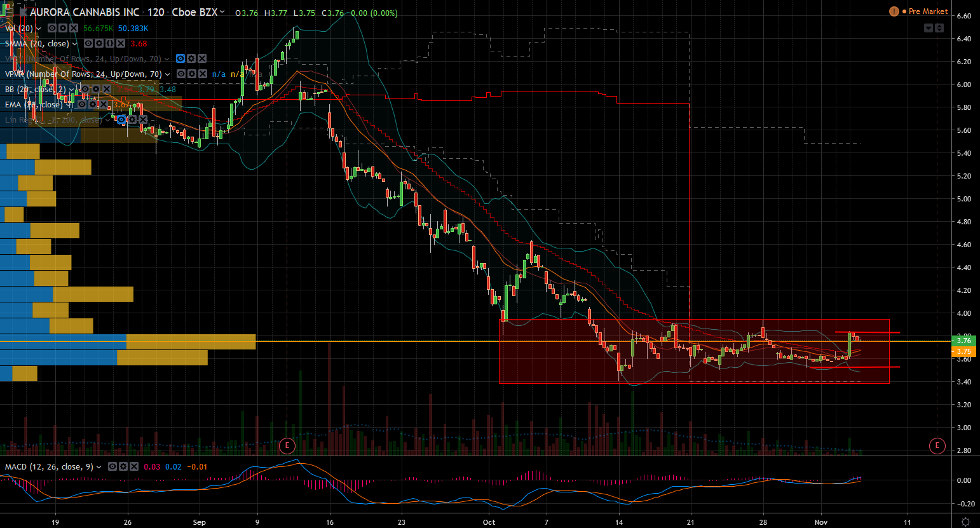Click the 0.00 (0.00%) price change value
This screenshot has height=528, width=980.
pos(374,13)
